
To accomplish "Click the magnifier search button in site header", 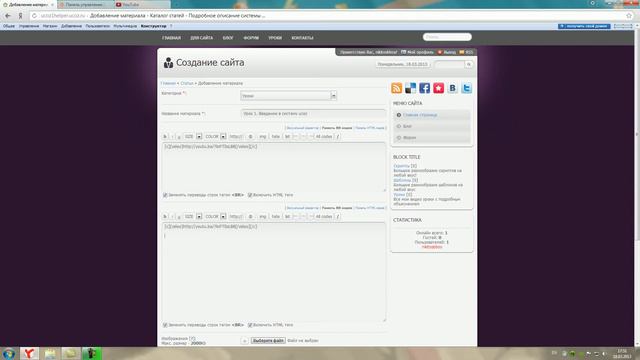I will tap(469, 64).
